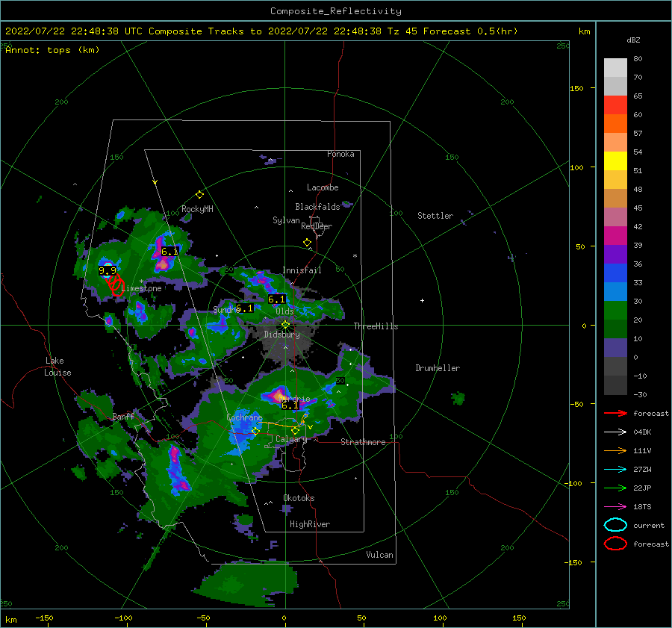This screenshot has width=672, height=628.
Task: Click the red swatch in dBZ scale
Action: coord(615,105)
